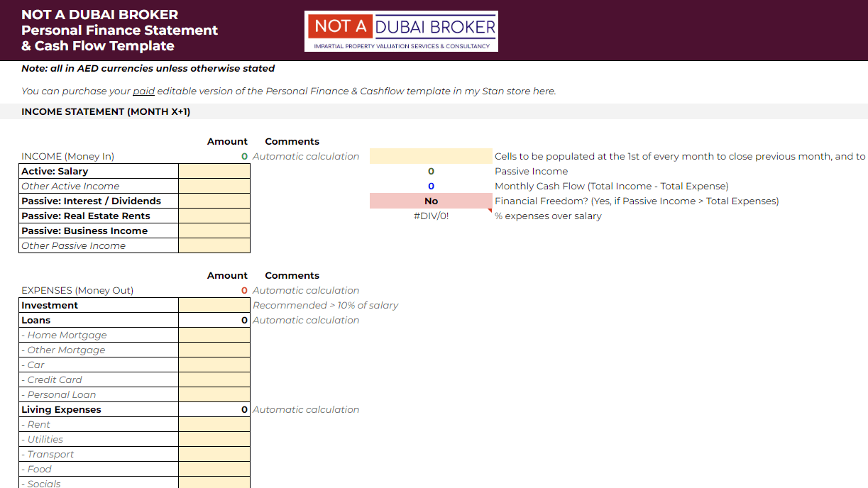
Task: Click the '#DIV/0!' error cell
Action: click(x=431, y=216)
